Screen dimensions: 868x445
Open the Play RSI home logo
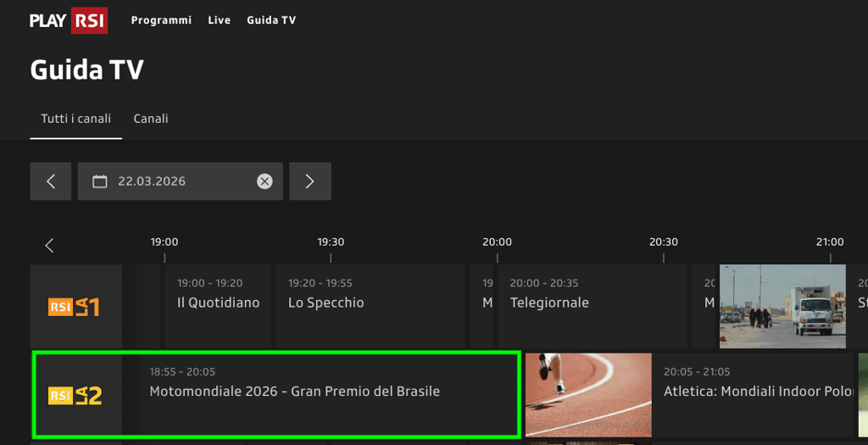(x=69, y=20)
